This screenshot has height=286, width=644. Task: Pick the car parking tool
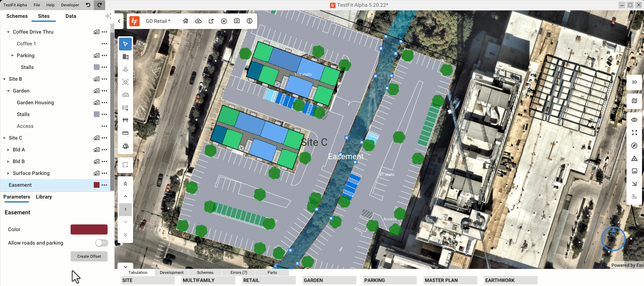pyautogui.click(x=125, y=95)
